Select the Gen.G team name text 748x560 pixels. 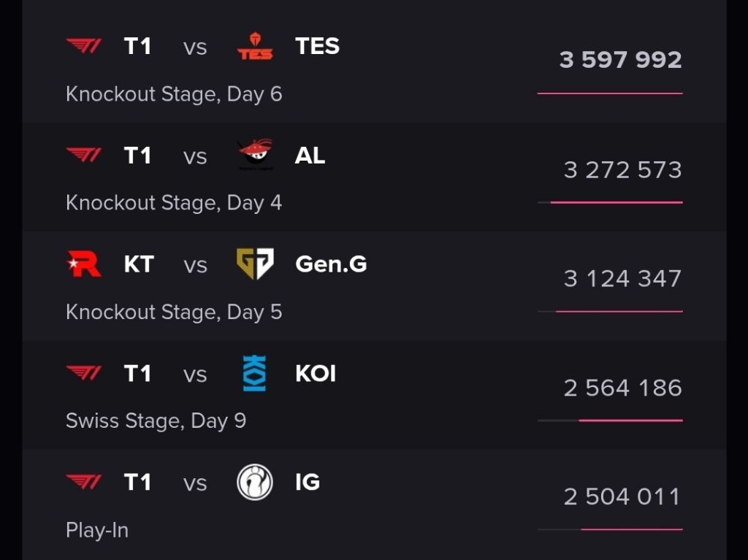[331, 264]
